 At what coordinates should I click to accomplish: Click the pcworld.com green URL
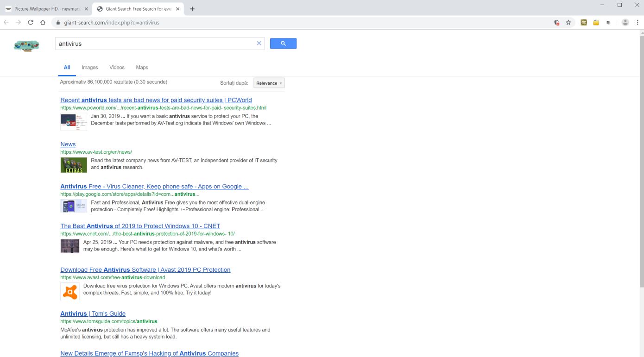[x=163, y=108]
